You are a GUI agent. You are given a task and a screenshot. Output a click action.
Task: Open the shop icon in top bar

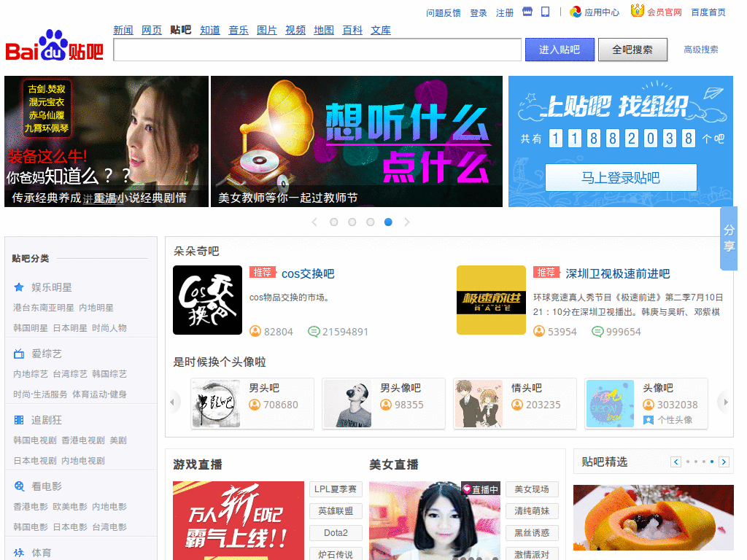pyautogui.click(x=527, y=12)
